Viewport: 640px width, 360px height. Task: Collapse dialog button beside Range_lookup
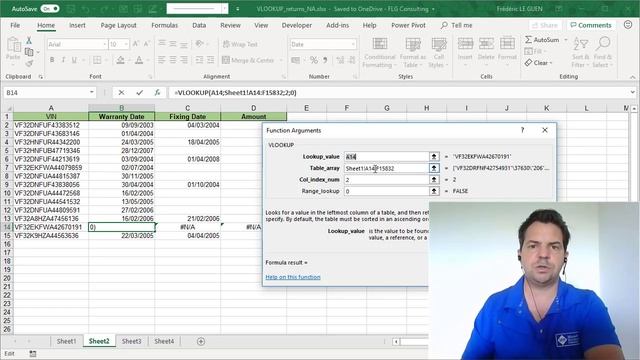[x=434, y=191]
